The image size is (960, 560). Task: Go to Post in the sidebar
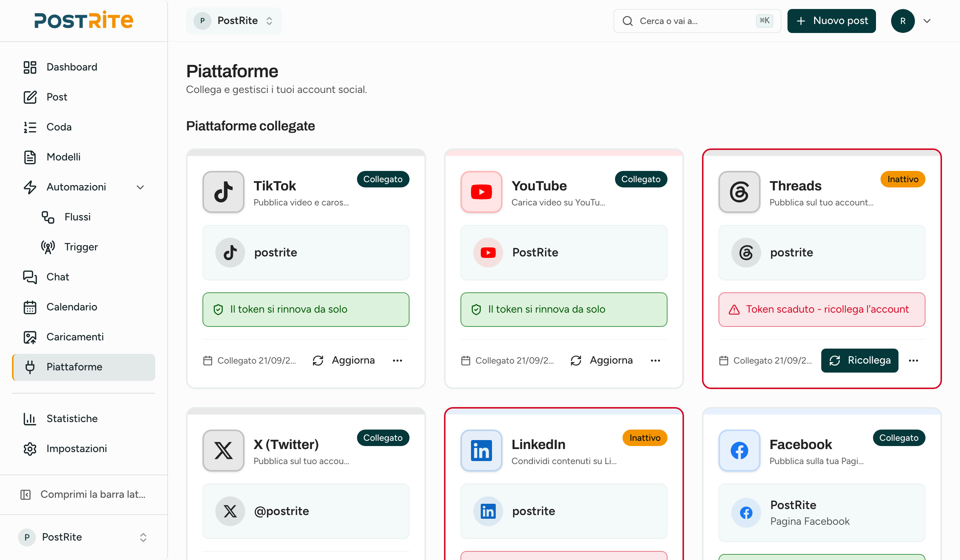(x=83, y=97)
